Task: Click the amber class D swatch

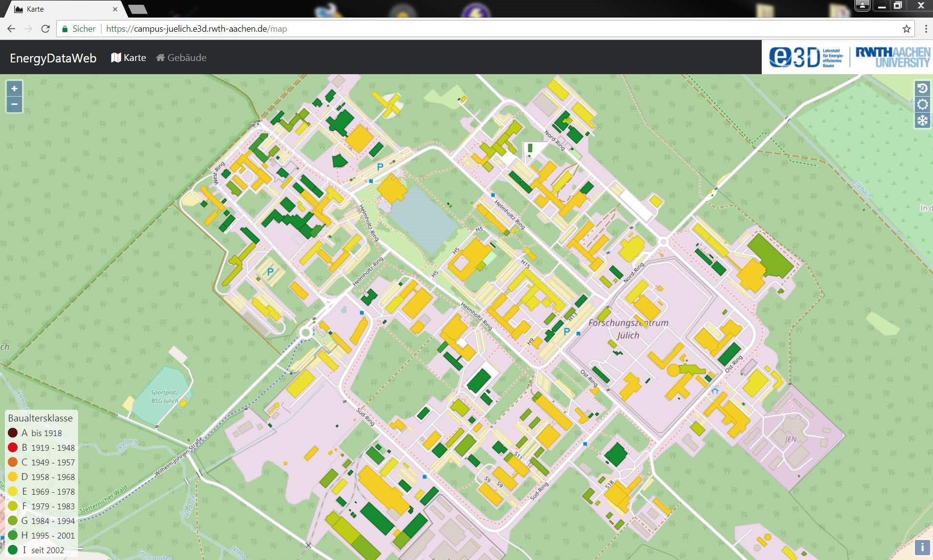Action: tap(13, 477)
